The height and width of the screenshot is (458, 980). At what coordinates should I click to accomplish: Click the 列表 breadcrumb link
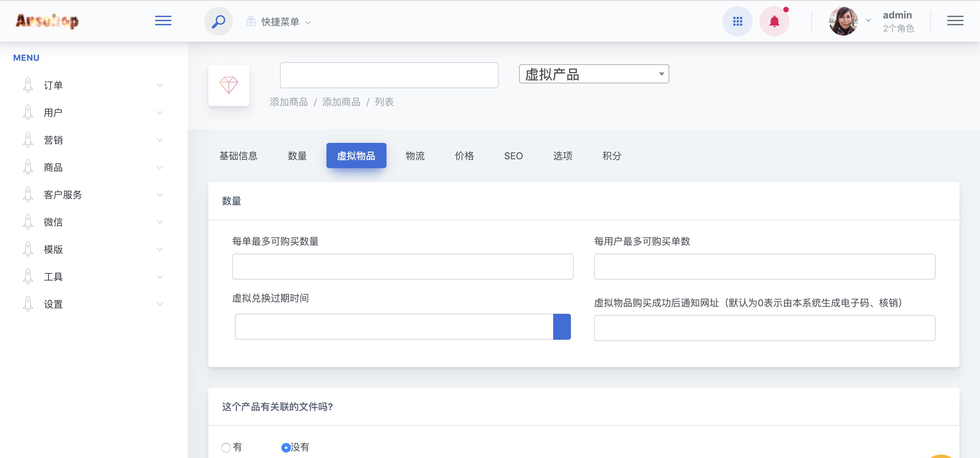click(384, 102)
